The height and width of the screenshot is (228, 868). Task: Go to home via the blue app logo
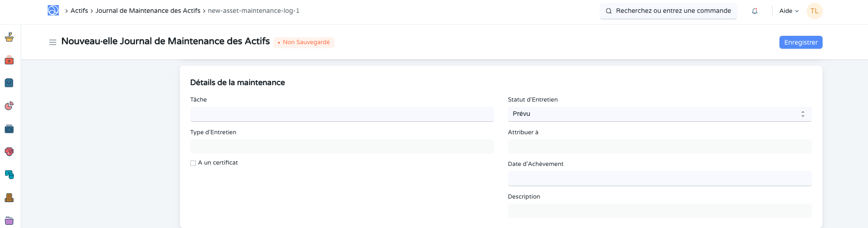(53, 11)
